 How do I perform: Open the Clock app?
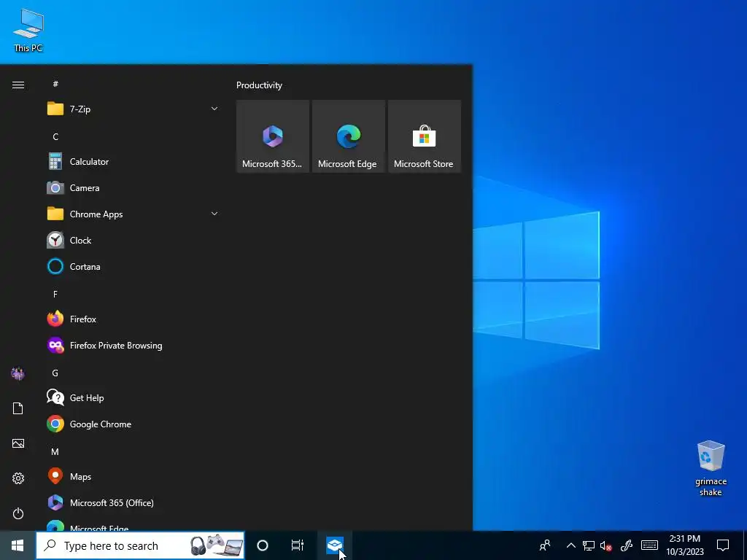[x=133, y=241]
